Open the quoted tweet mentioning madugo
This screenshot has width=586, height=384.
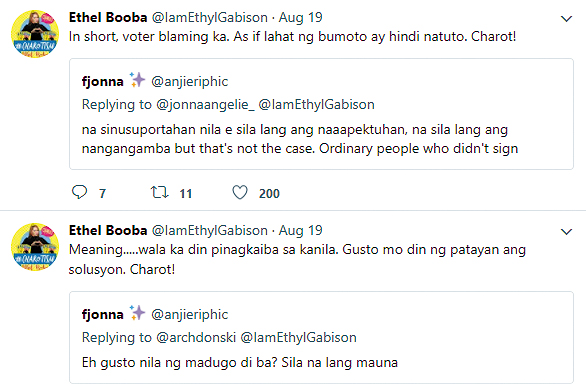tap(321, 337)
